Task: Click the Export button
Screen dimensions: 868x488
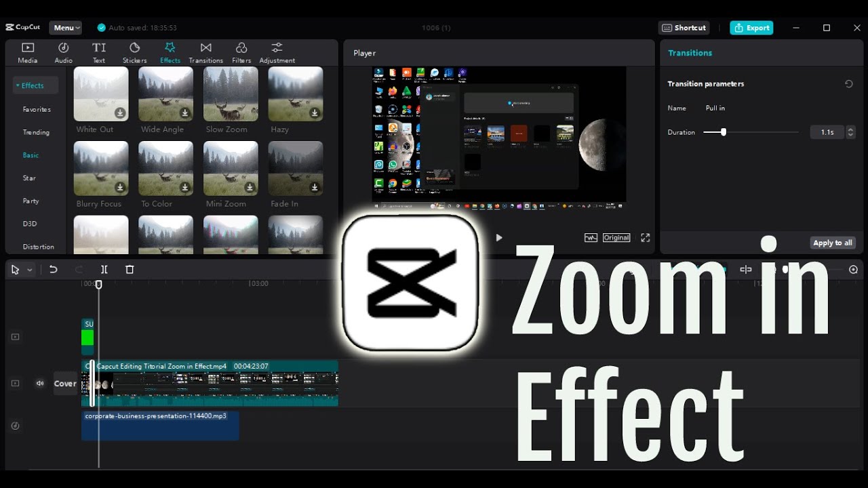Action: (751, 28)
